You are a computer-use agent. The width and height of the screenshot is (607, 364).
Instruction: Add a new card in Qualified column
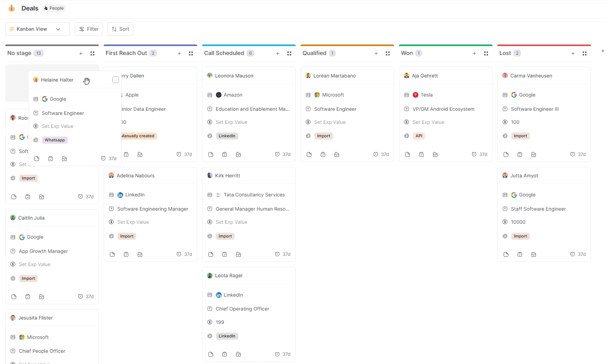point(376,53)
